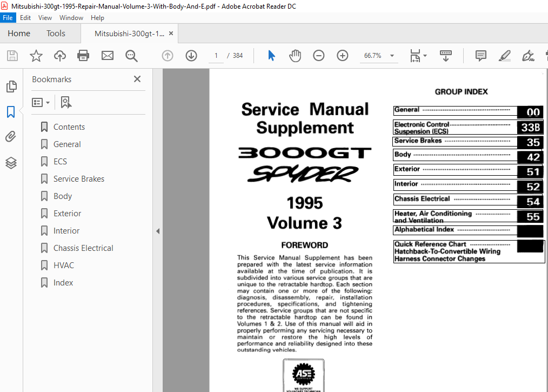Open the zoom level dropdown arrow
The height and width of the screenshot is (392, 548).
(x=392, y=56)
